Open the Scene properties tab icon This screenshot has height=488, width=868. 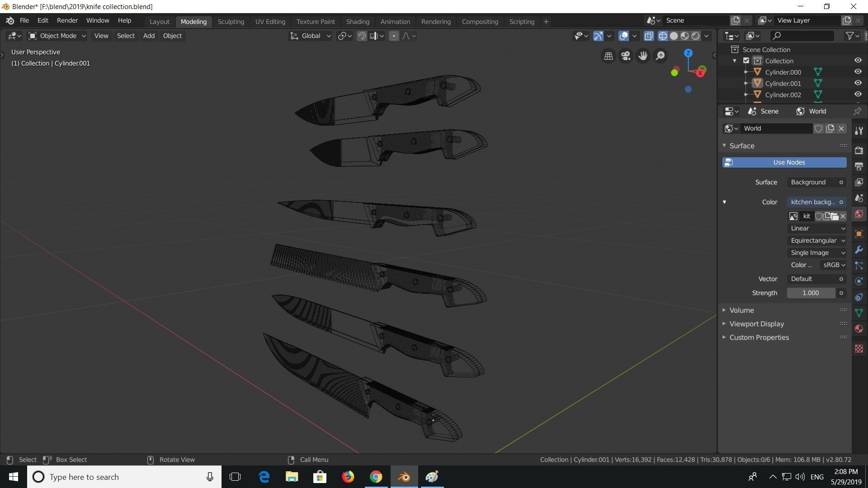859,198
